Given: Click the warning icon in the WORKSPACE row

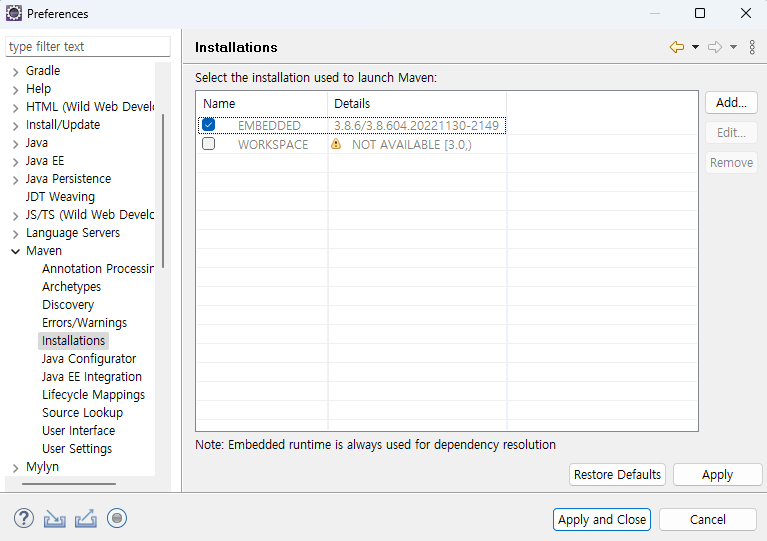Looking at the screenshot, I should pos(336,144).
